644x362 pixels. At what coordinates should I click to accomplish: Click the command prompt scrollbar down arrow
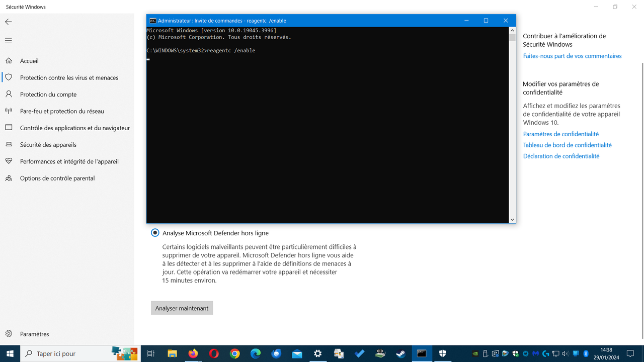point(512,219)
